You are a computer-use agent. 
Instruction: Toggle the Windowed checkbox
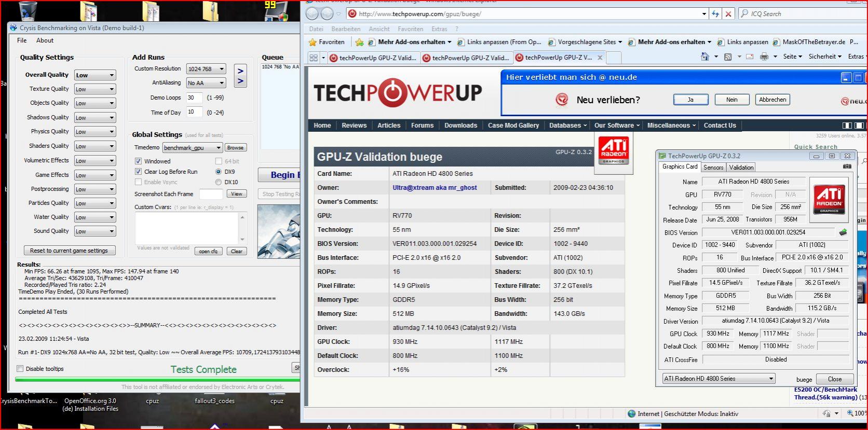[138, 161]
